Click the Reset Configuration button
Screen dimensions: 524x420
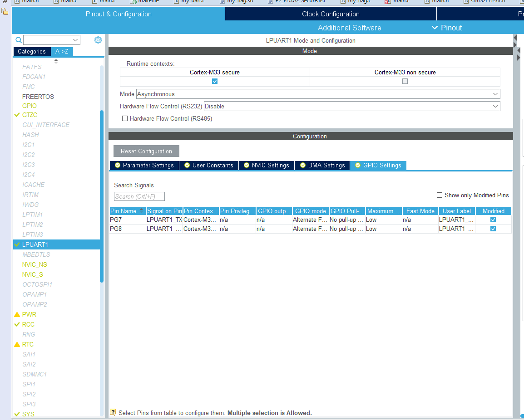point(146,151)
